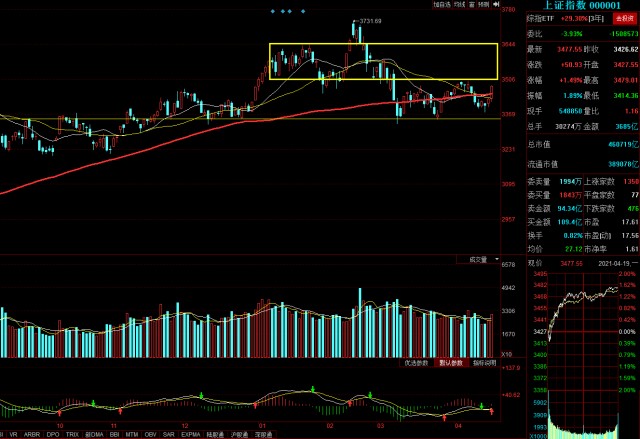Click the 综指ETF link in quote panel

(x=519, y=17)
